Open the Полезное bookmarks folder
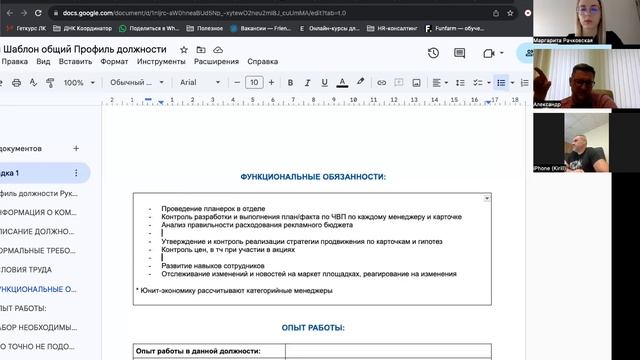This screenshot has height=360, width=640. [x=205, y=29]
